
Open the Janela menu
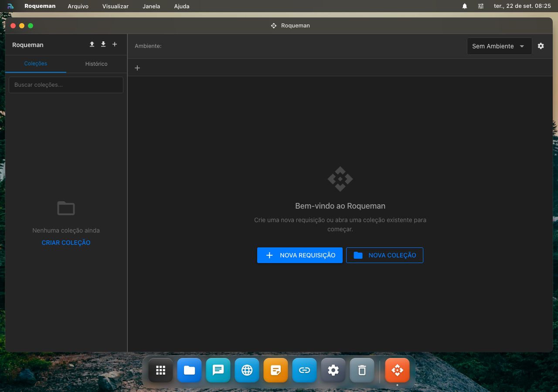(151, 6)
